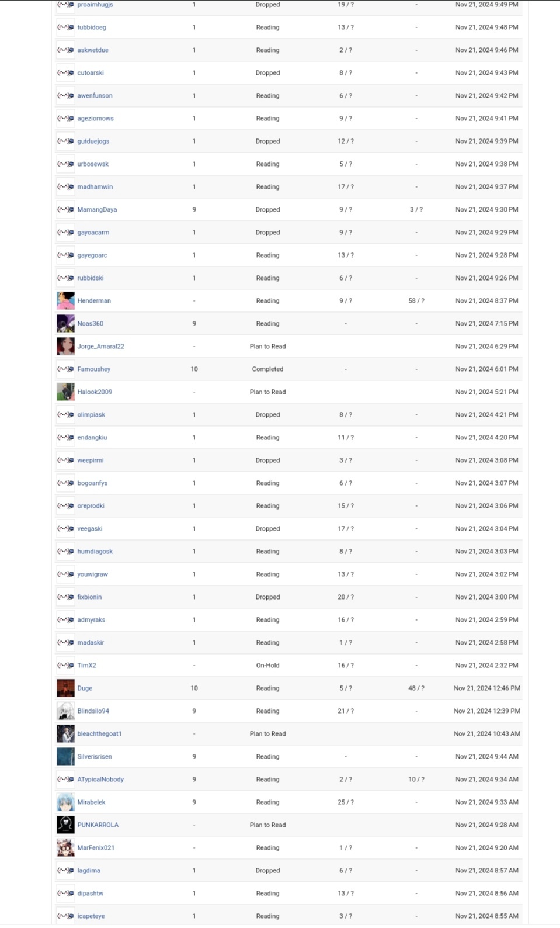This screenshot has width=560, height=928.
Task: Visit ATypicalNobody's profile link
Action: coord(100,780)
